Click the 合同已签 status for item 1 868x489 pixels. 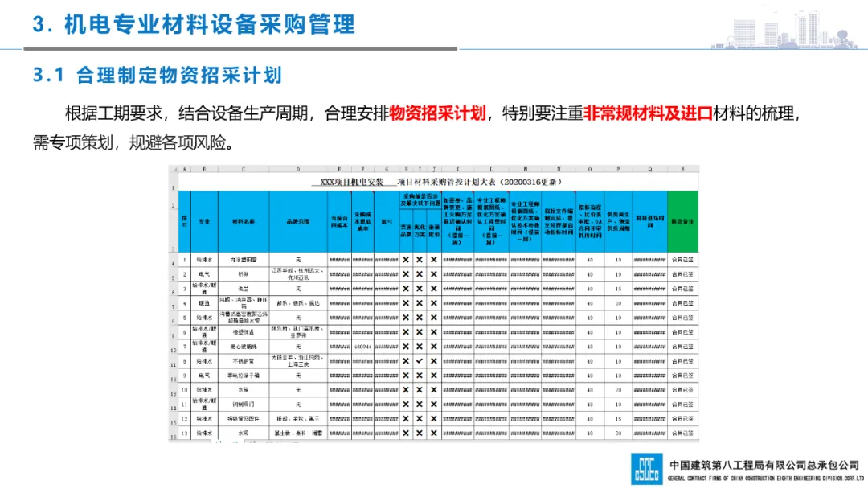(x=682, y=260)
